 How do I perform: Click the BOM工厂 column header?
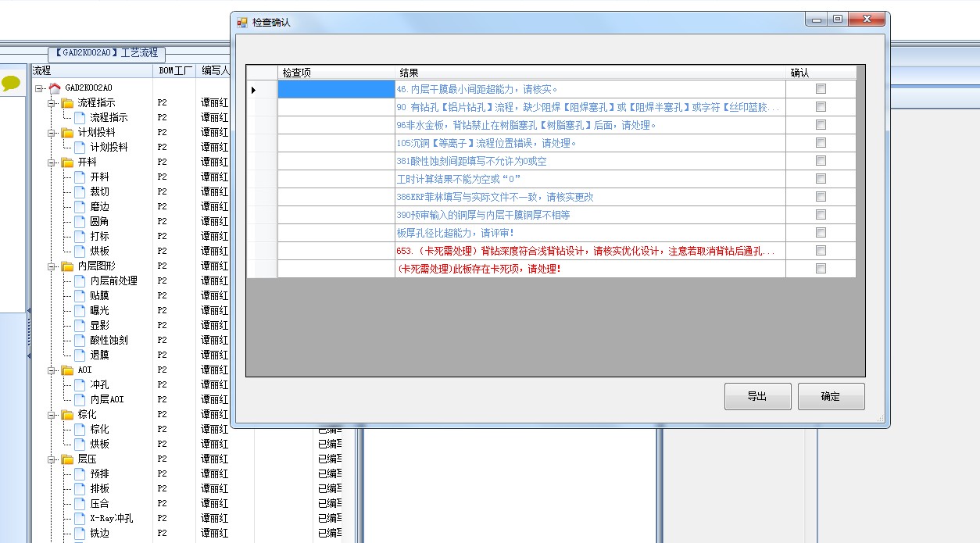[x=175, y=71]
